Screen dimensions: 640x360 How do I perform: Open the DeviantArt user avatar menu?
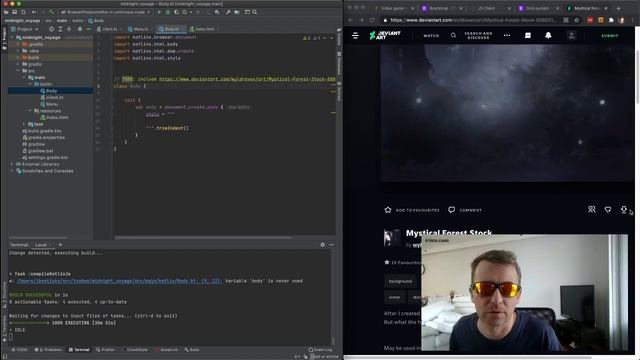tap(571, 36)
